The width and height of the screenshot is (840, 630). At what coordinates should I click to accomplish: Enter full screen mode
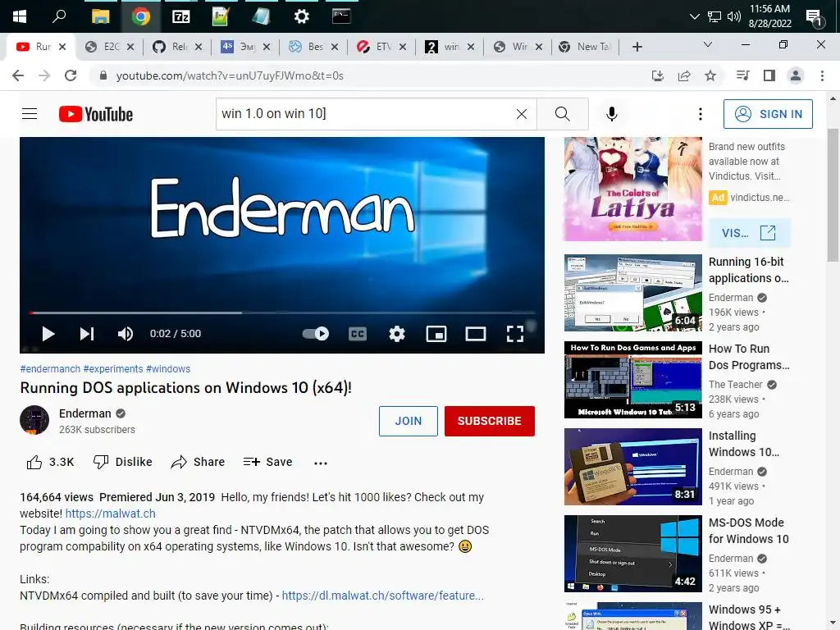pyautogui.click(x=515, y=334)
